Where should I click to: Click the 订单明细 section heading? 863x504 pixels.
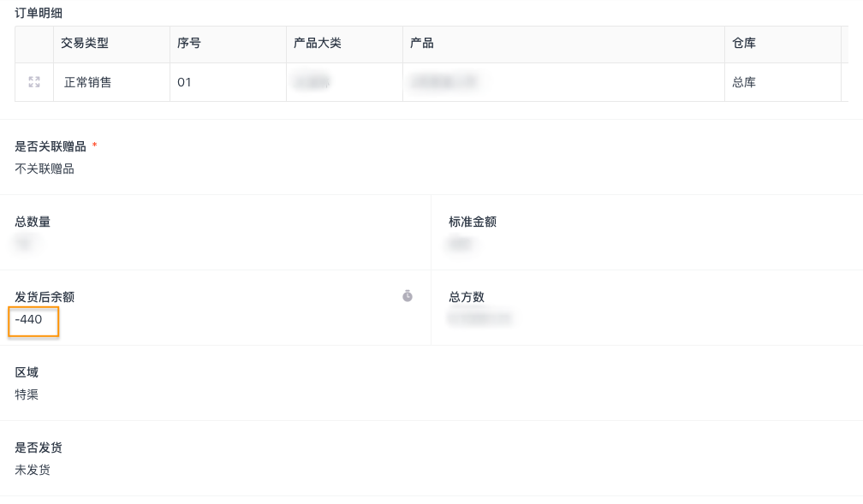[x=39, y=13]
